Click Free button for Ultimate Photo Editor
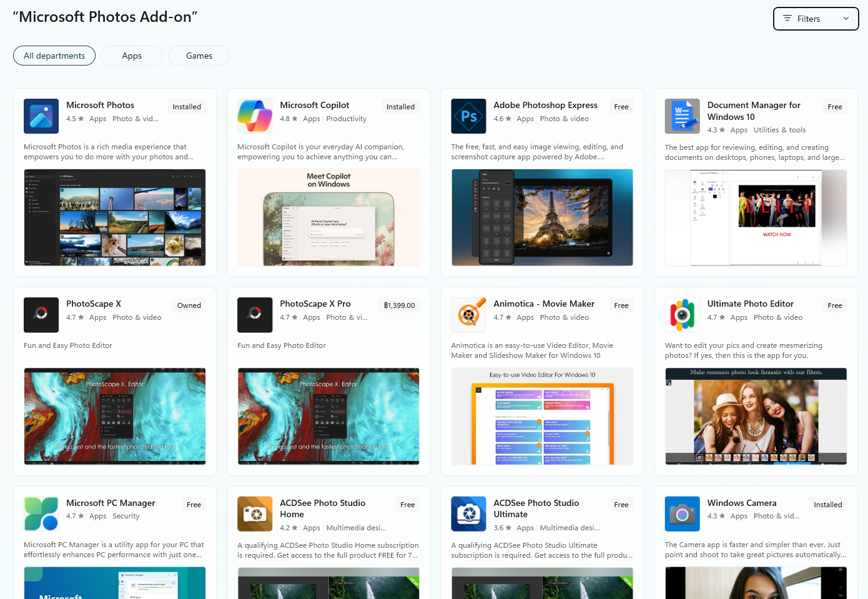This screenshot has width=868, height=599. (x=835, y=305)
